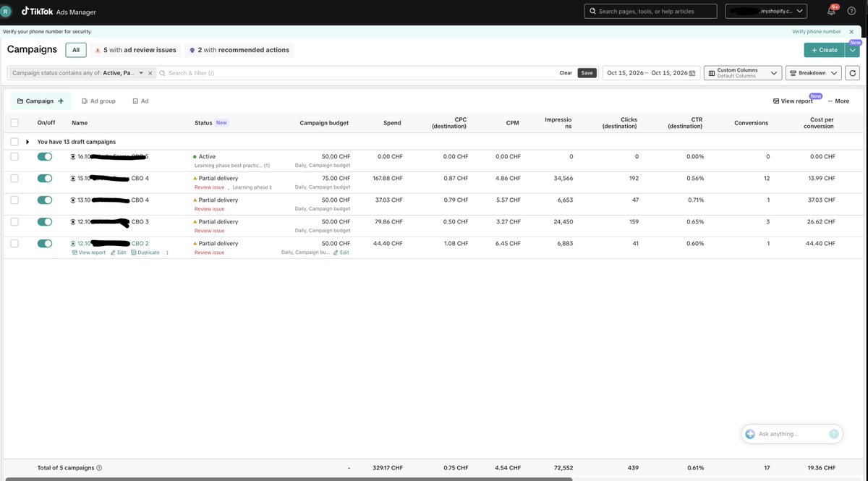
Task: Open the date range calendar icon
Action: [692, 73]
